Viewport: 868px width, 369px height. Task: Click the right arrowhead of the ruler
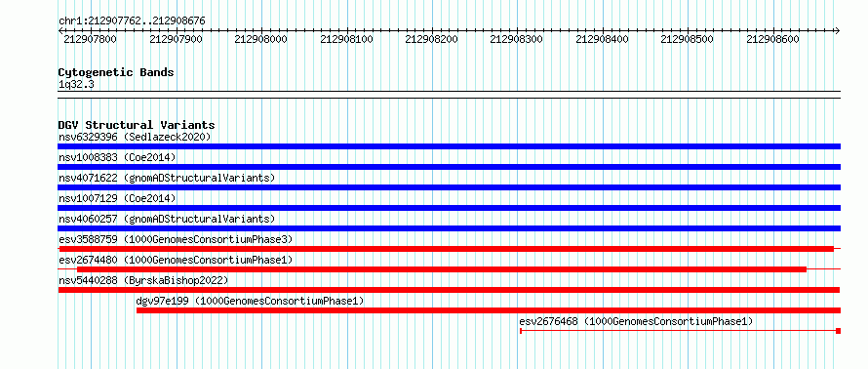838,30
